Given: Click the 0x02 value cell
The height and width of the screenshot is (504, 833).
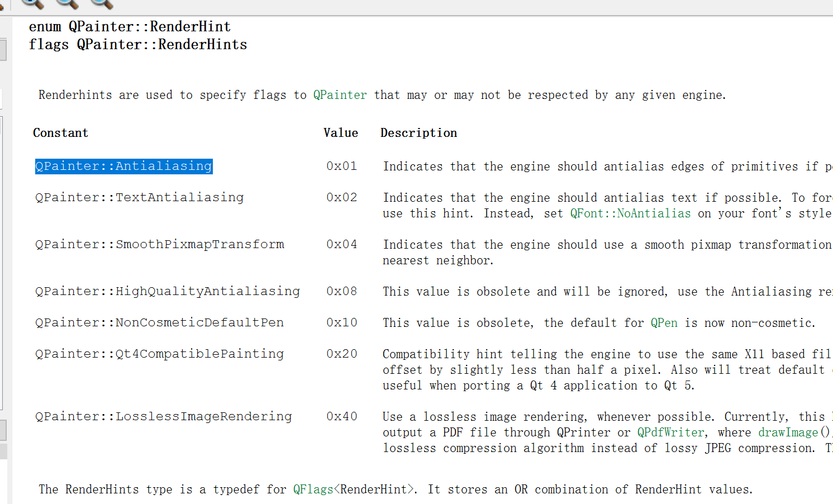Looking at the screenshot, I should point(342,197).
